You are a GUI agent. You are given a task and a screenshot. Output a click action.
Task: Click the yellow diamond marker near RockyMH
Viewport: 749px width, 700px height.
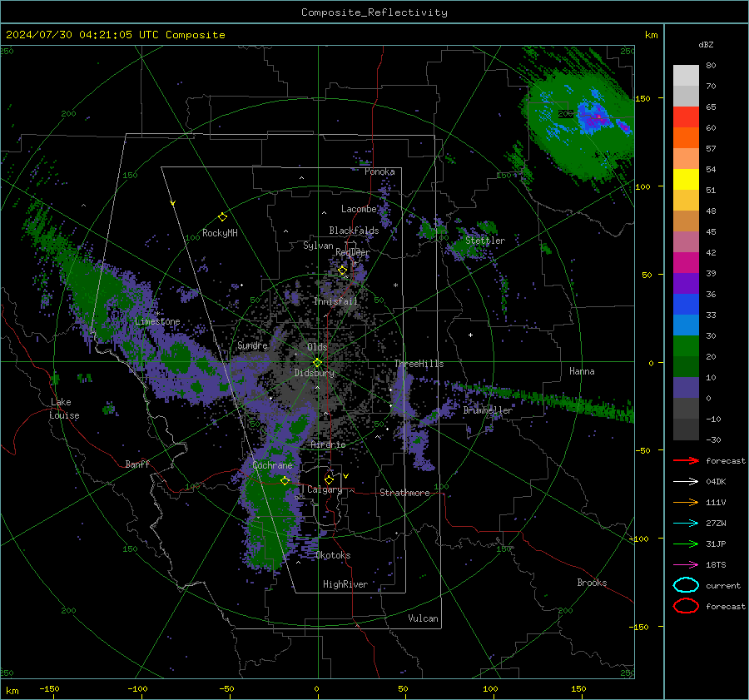pos(222,217)
